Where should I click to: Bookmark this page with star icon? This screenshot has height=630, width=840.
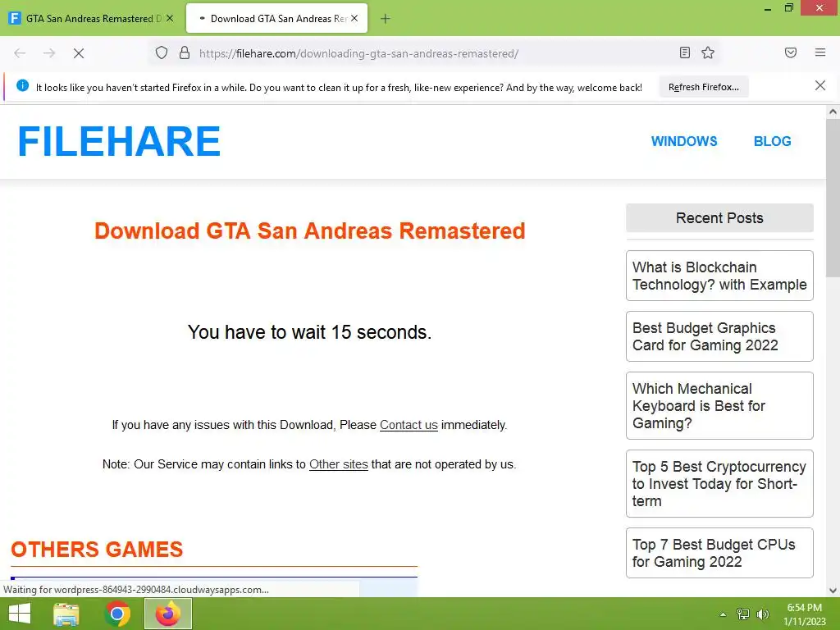click(x=708, y=52)
